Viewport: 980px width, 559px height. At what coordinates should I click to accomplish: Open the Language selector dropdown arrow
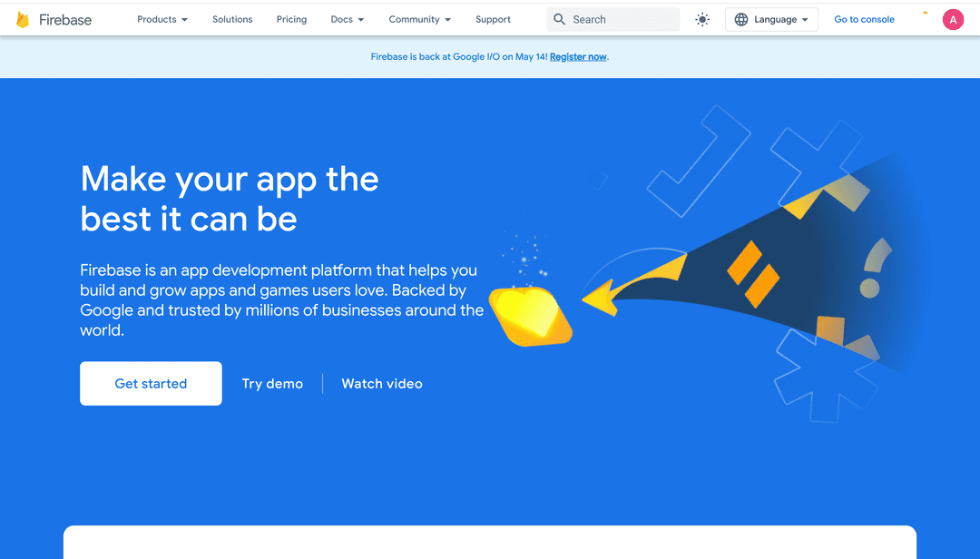click(805, 20)
